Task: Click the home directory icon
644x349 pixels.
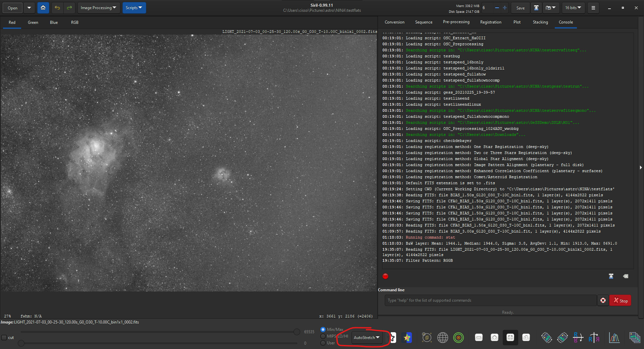Action: tap(43, 8)
